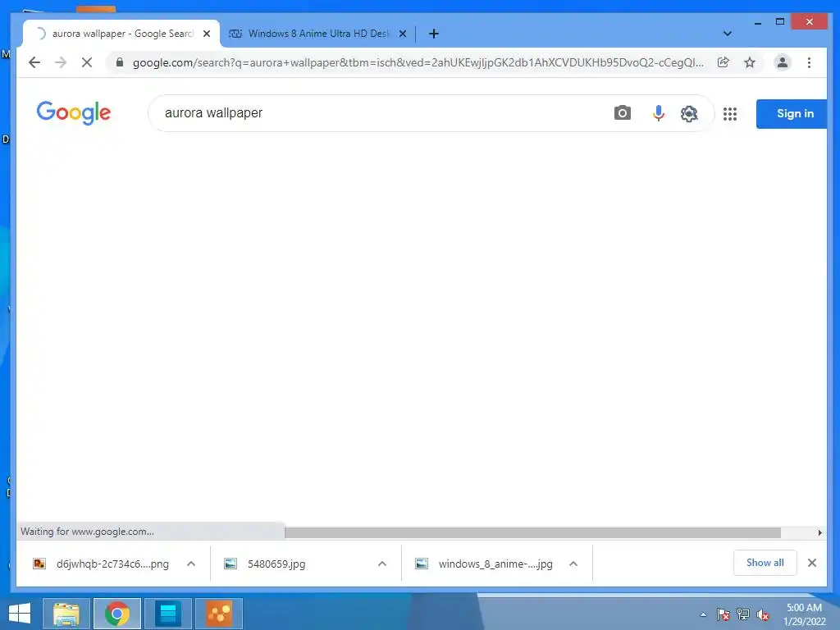Image resolution: width=840 pixels, height=630 pixels.
Task: Open the blue striped taskbar application
Action: [x=167, y=614]
